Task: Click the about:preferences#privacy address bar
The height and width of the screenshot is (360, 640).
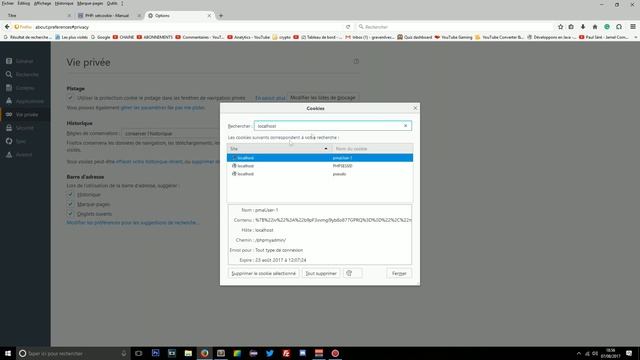Action: [x=188, y=27]
